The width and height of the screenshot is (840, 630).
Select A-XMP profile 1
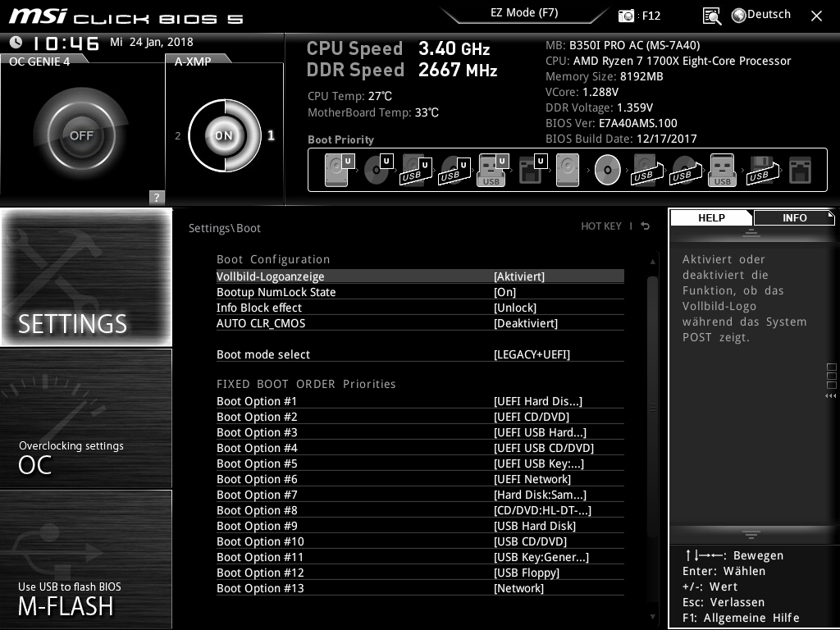(271, 135)
